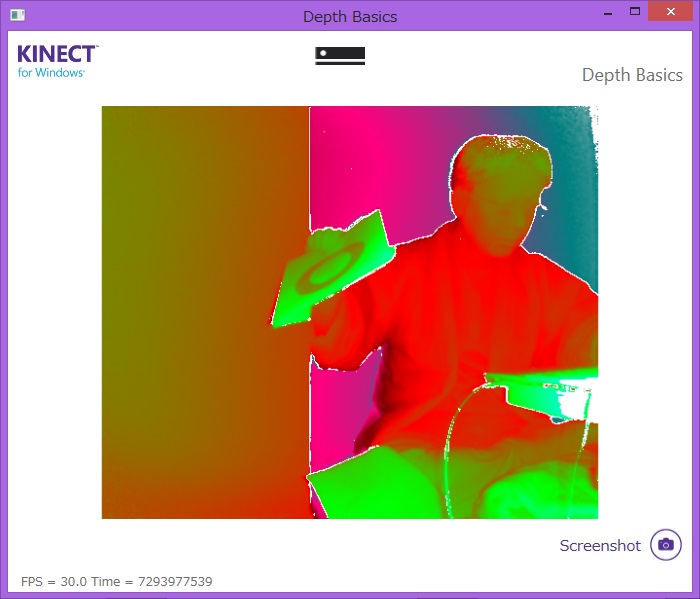This screenshot has height=599, width=700.
Task: Select the 'Depth Basics' heading text
Action: pos(632,75)
